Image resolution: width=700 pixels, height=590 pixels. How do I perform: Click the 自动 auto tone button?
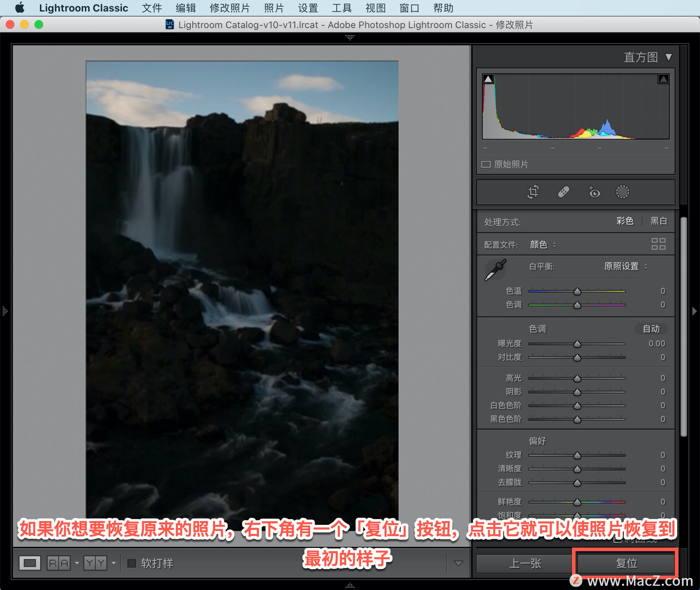pos(651,329)
